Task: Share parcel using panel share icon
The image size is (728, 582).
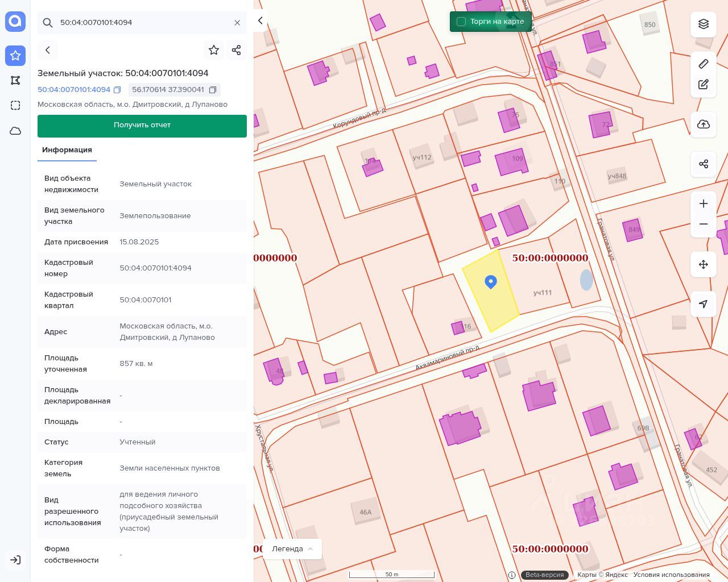Action: pyautogui.click(x=237, y=50)
